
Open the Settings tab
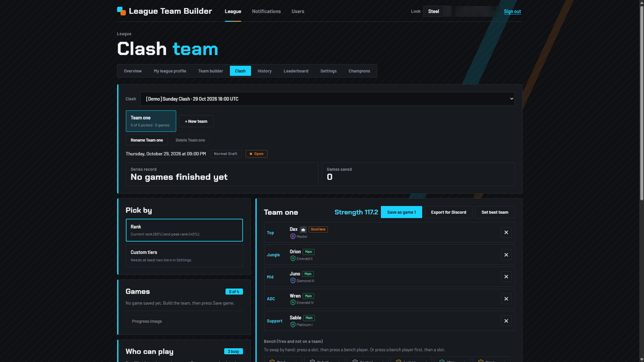(328, 71)
